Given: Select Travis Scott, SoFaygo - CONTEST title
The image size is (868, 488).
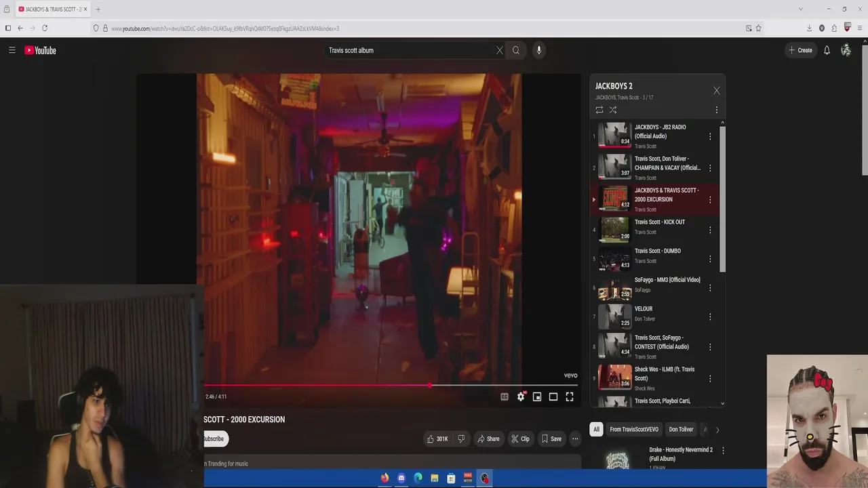Looking at the screenshot, I should (662, 342).
